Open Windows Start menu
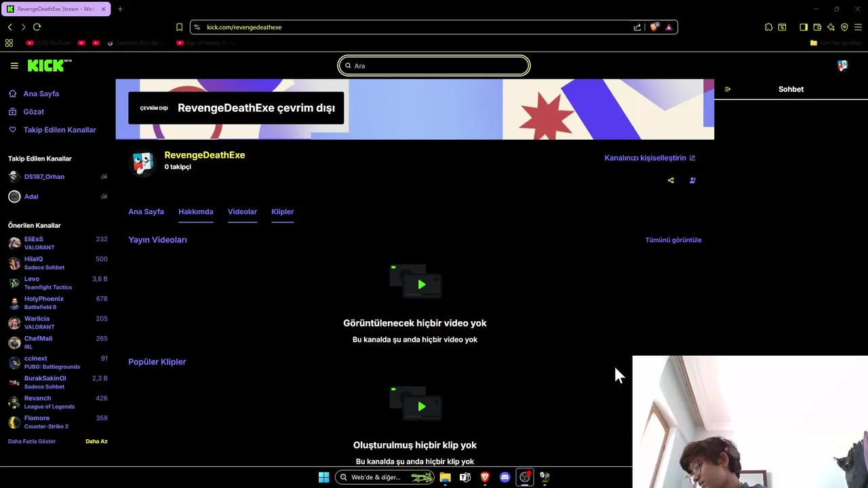 pyautogui.click(x=324, y=477)
